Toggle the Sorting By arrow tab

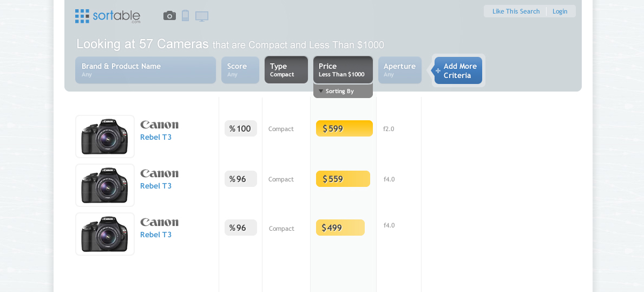343,91
